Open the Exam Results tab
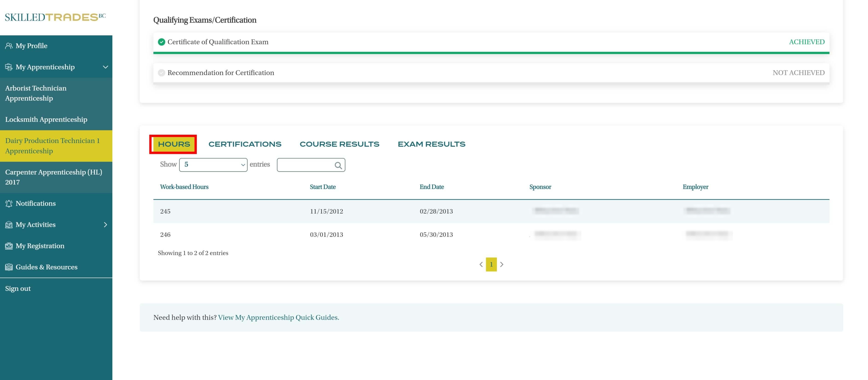The image size is (868, 380). coord(431,144)
